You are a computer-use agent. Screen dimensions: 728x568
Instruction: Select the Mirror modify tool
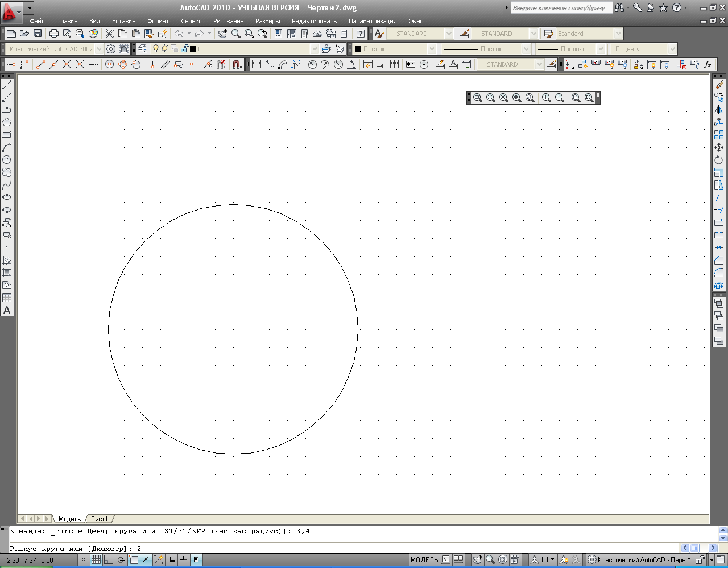[719, 110]
